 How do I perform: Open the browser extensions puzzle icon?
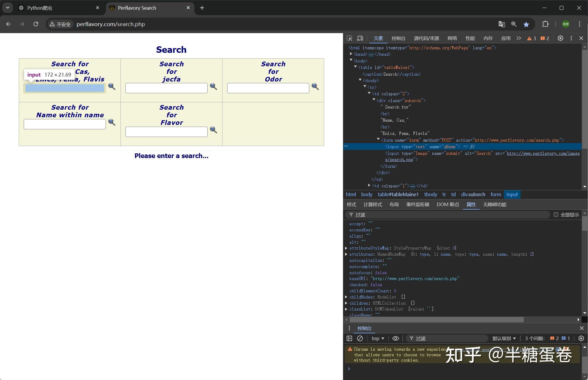545,24
